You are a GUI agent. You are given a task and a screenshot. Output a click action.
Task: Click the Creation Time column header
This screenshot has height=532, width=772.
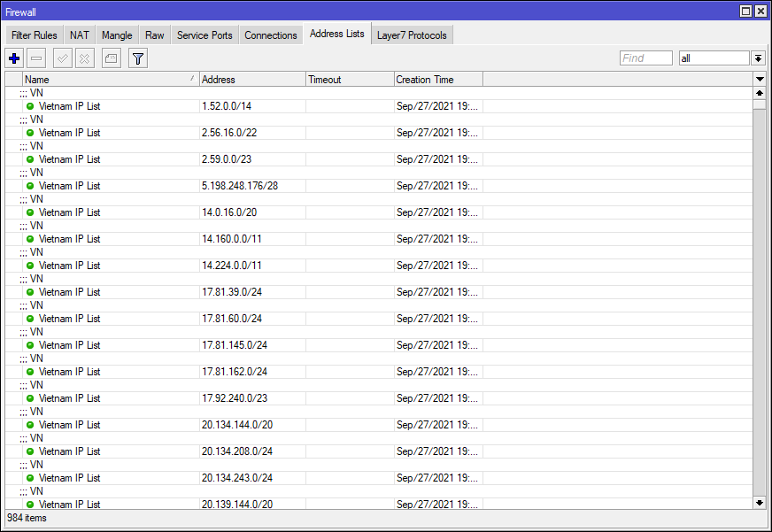tap(438, 80)
